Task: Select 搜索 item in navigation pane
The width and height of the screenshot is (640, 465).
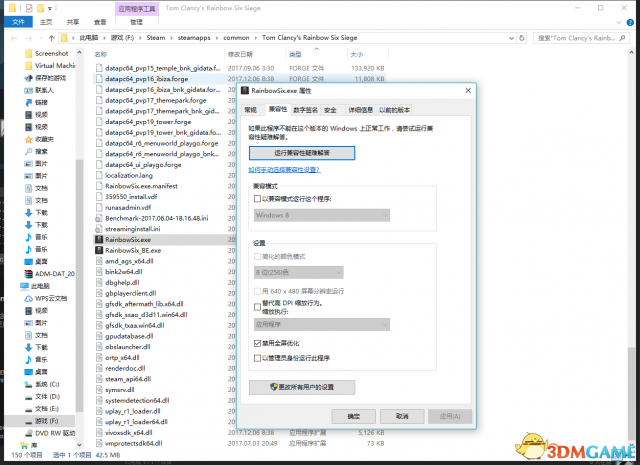Action: click(x=36, y=151)
